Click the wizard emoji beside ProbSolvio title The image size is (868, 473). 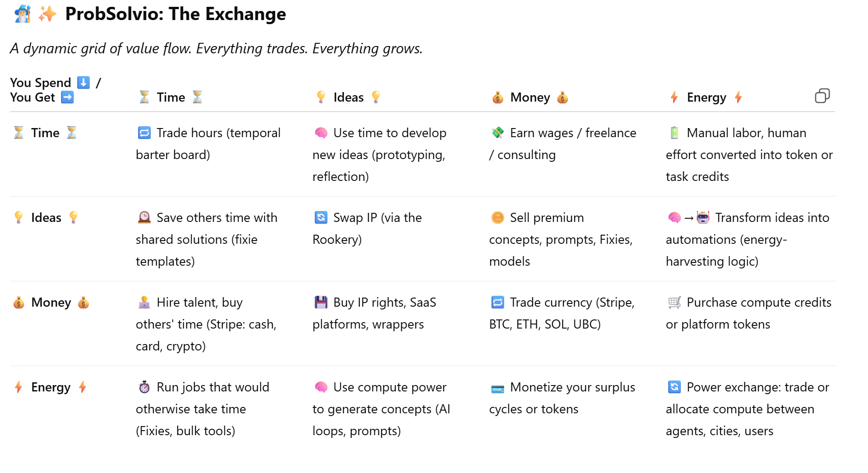point(22,14)
